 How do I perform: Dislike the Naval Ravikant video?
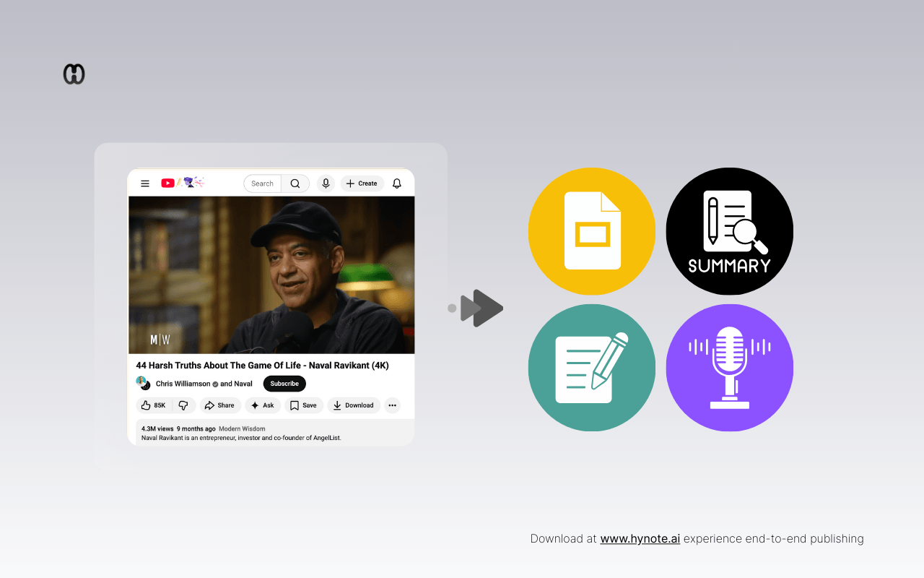pos(184,405)
